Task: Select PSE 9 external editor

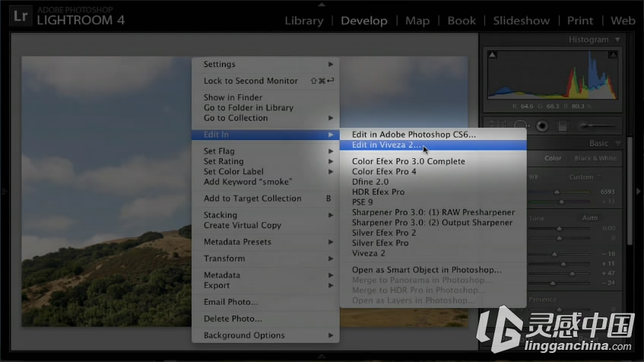Action: 433,202
